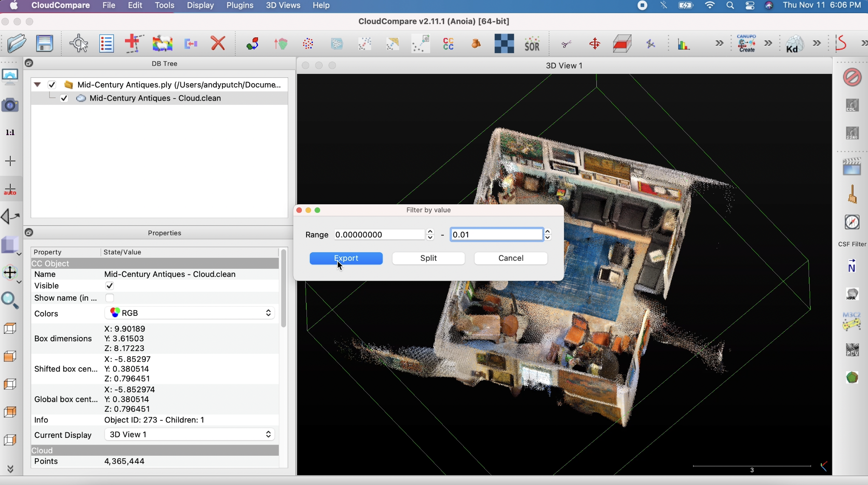Click the red X delete icon
Viewport: 868px width, 485px height.
point(218,43)
